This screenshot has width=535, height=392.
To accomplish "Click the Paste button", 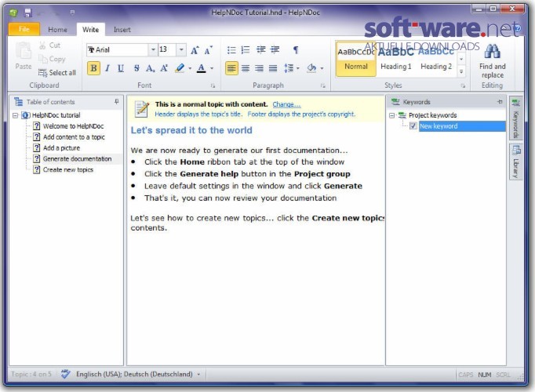I will (x=24, y=56).
